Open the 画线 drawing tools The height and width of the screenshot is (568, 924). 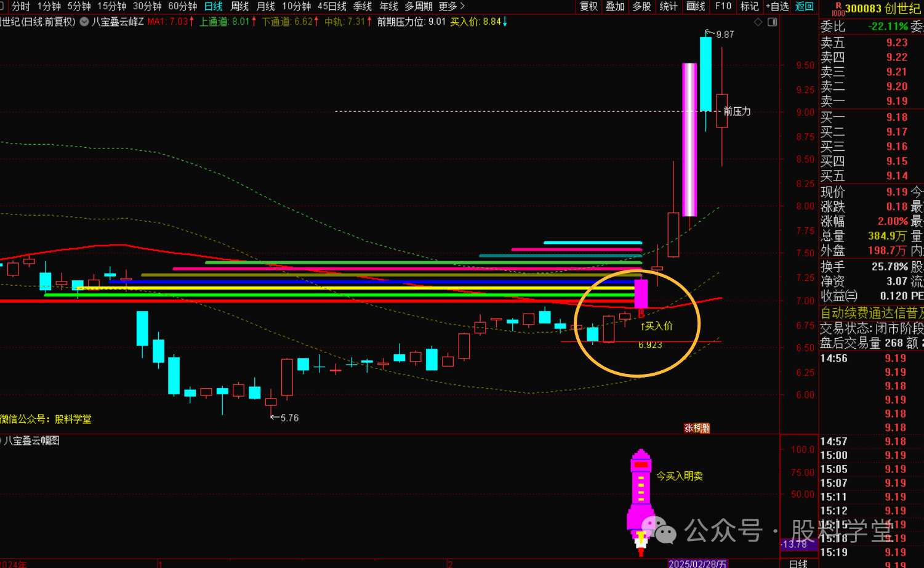(x=696, y=6)
